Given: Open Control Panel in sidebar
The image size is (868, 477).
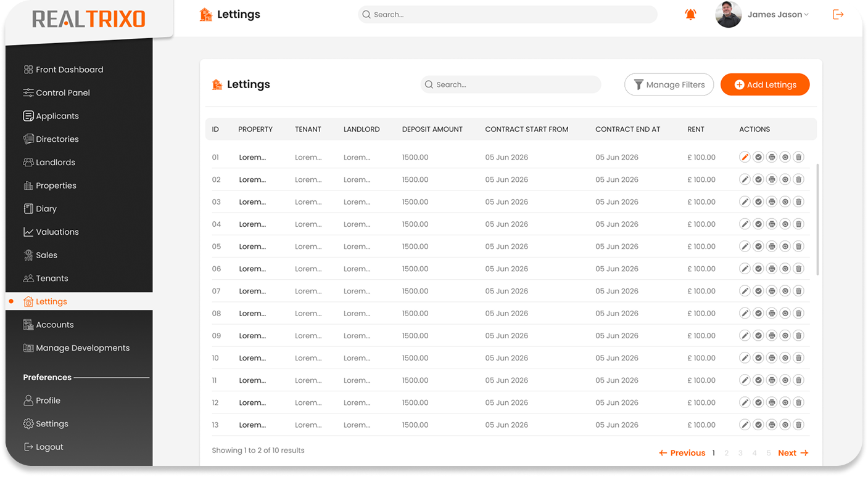Looking at the screenshot, I should pos(56,92).
